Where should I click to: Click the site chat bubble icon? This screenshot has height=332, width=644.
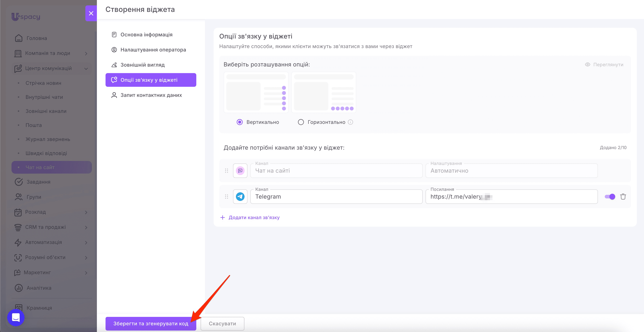pyautogui.click(x=240, y=171)
